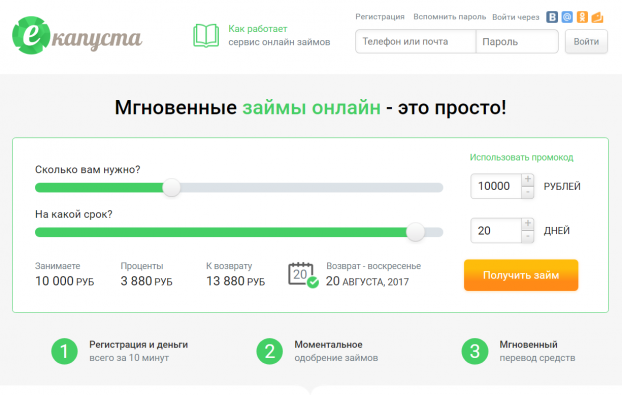Click the Возврат - воскресенье label

(x=374, y=266)
